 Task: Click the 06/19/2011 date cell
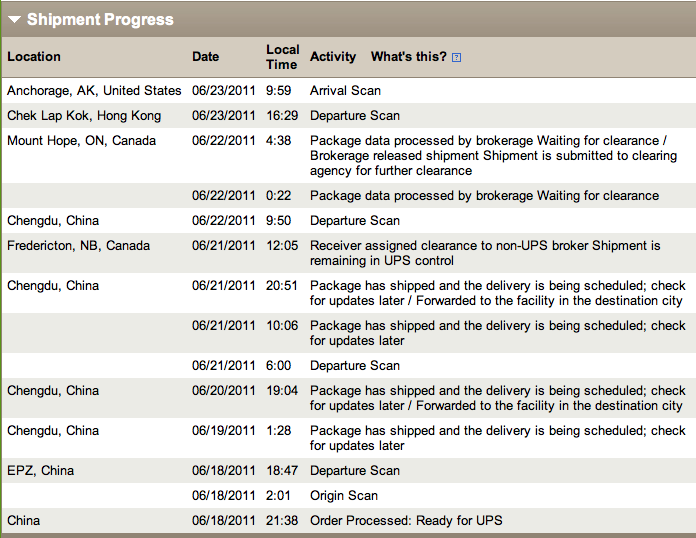pyautogui.click(x=224, y=431)
